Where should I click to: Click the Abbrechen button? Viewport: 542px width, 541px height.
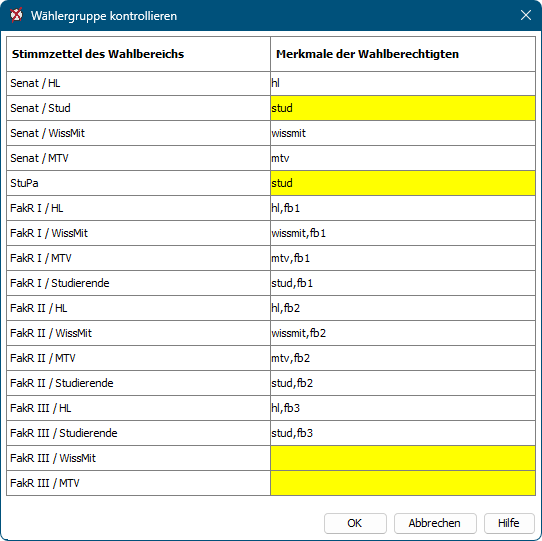point(435,523)
